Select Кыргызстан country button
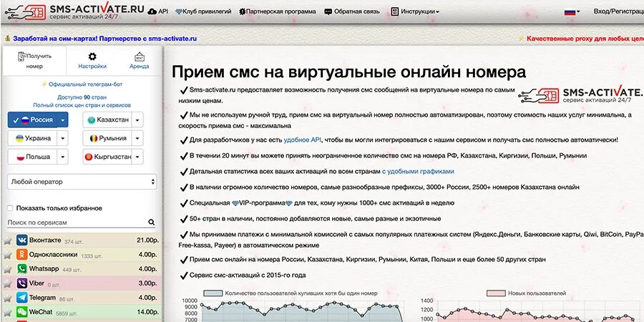Image resolution: width=644 pixels, height=322 pixels. 107,157
